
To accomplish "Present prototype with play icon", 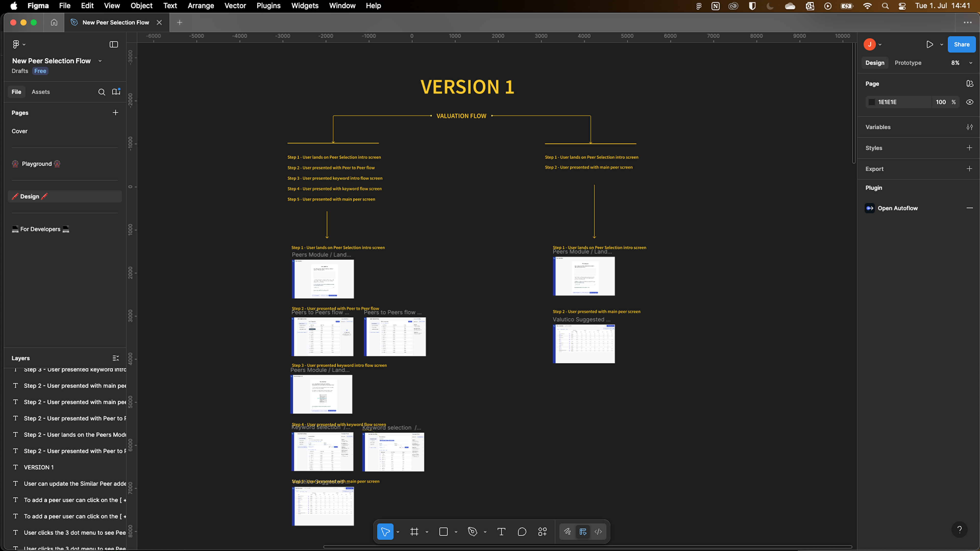I will point(929,44).
